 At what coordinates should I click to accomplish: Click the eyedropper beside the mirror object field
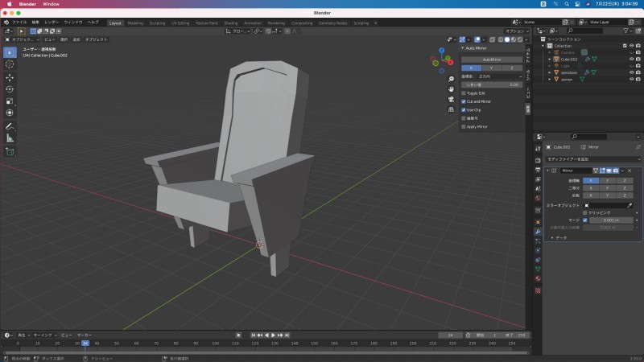(x=630, y=205)
